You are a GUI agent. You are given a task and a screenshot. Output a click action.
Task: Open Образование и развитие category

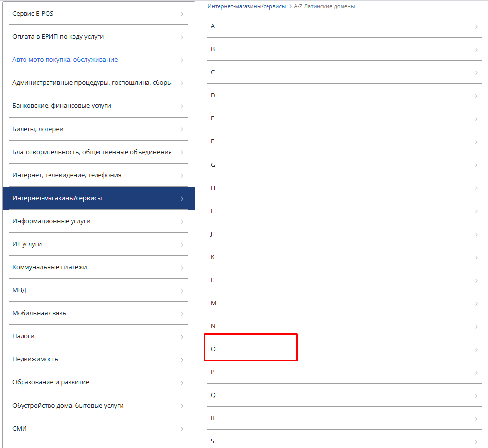click(x=98, y=382)
